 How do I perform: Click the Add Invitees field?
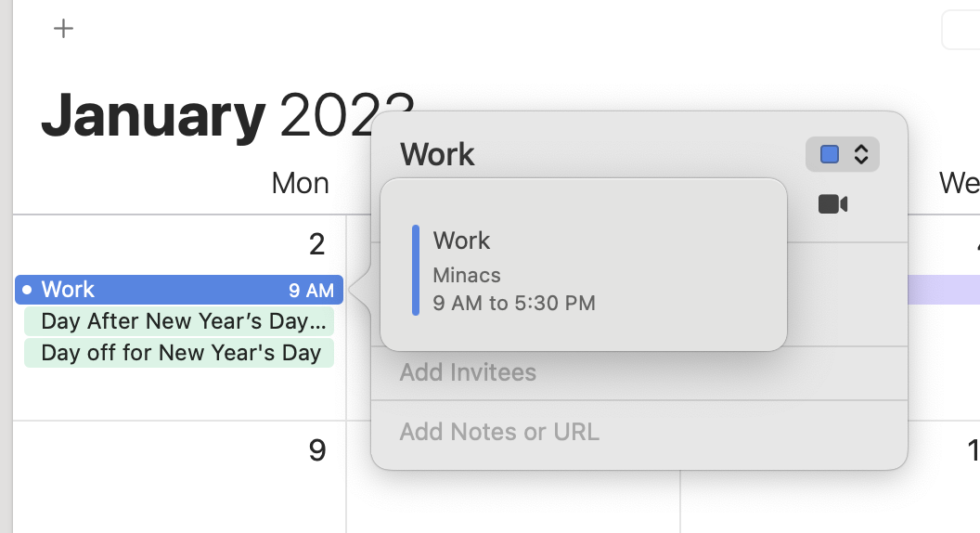point(468,372)
